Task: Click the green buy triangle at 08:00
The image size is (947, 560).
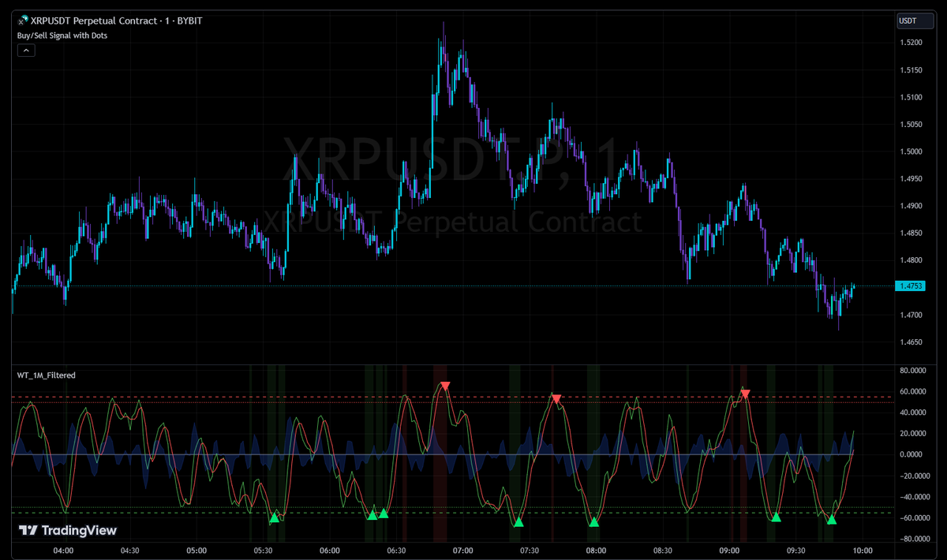Action: pos(594,521)
